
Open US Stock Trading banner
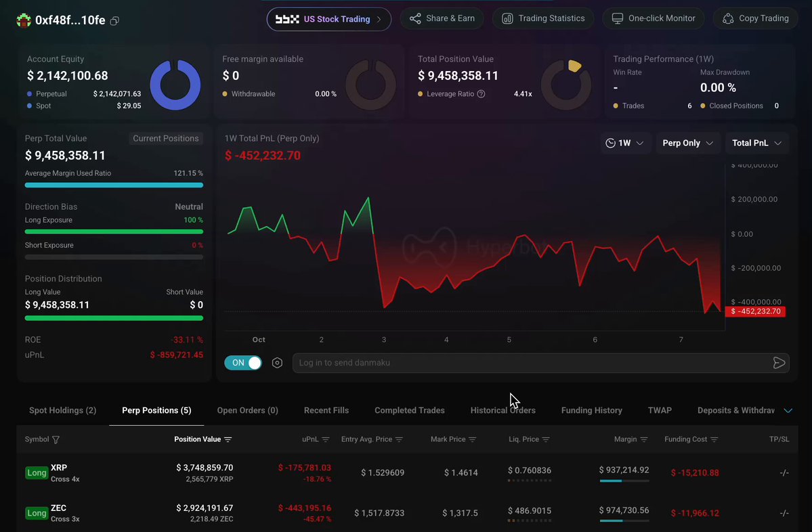point(329,19)
